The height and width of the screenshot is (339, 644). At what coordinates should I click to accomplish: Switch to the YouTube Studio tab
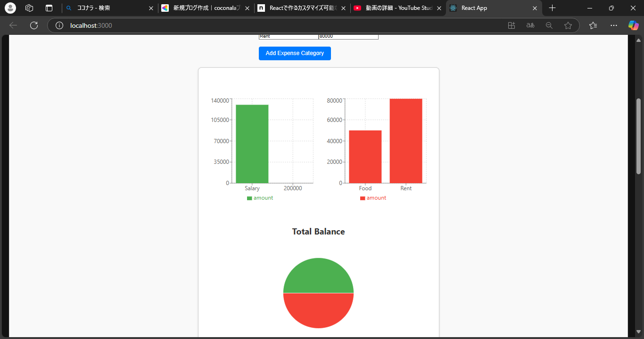click(396, 8)
